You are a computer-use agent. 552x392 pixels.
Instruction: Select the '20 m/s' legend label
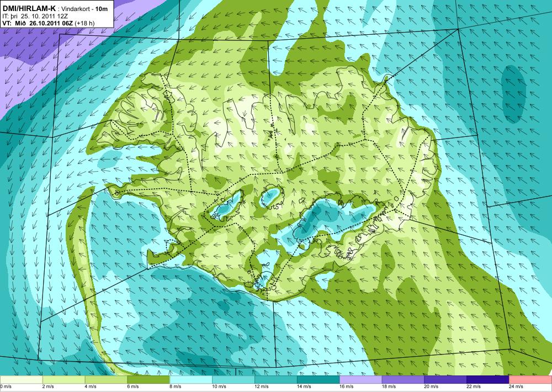431,386
